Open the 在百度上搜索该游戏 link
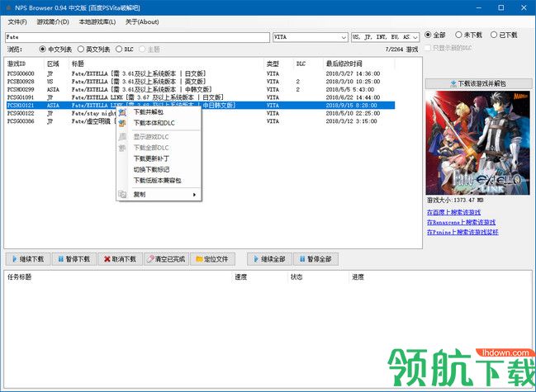The image size is (536, 392). pos(453,212)
